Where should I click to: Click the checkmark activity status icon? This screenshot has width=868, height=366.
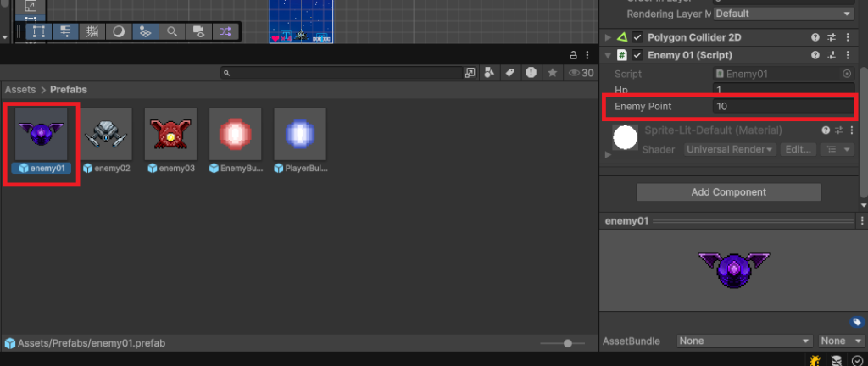click(858, 360)
